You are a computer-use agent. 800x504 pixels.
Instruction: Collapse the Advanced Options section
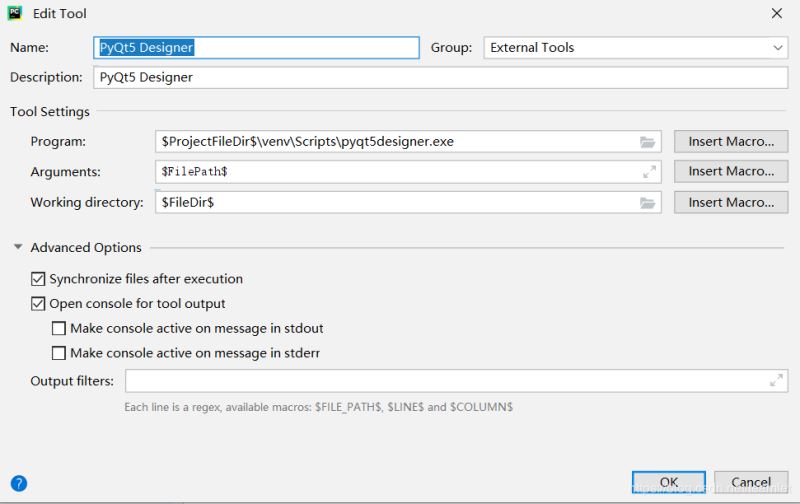click(x=18, y=248)
